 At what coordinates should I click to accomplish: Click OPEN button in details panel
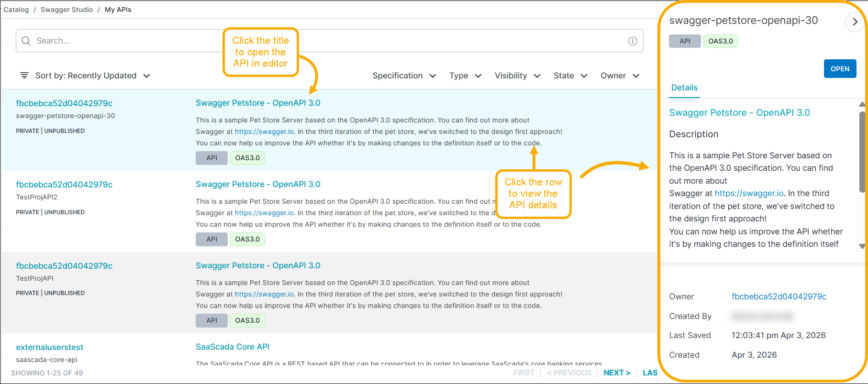coord(840,69)
